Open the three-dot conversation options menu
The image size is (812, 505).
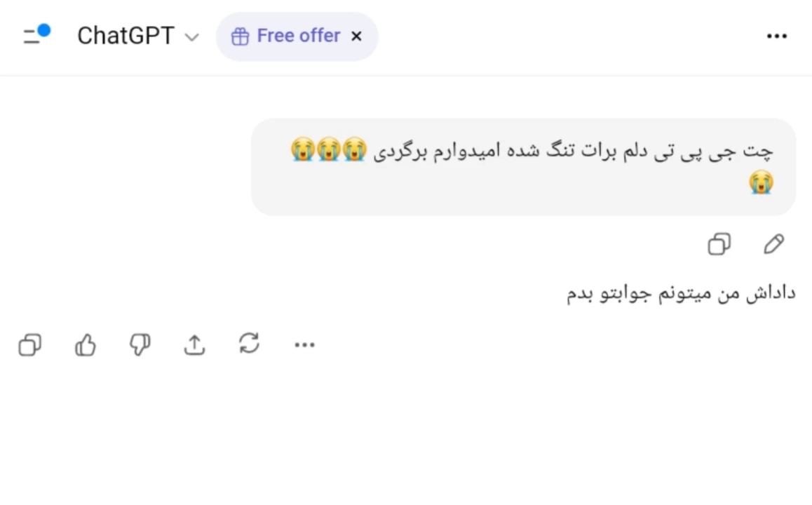pyautogui.click(x=777, y=36)
